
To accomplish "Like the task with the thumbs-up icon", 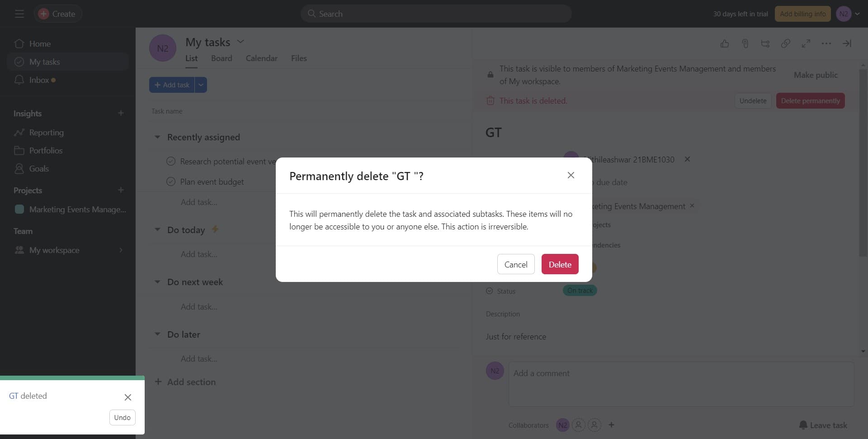I will (x=725, y=43).
